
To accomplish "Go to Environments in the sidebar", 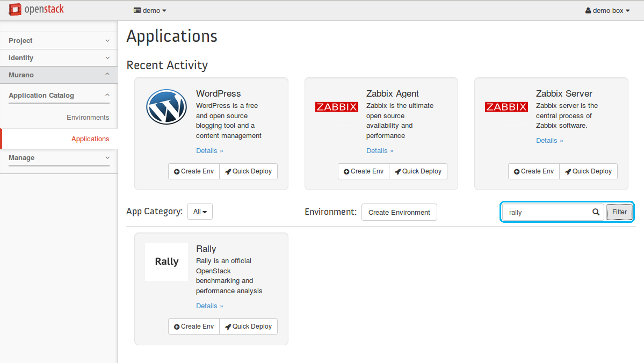I will tap(88, 118).
